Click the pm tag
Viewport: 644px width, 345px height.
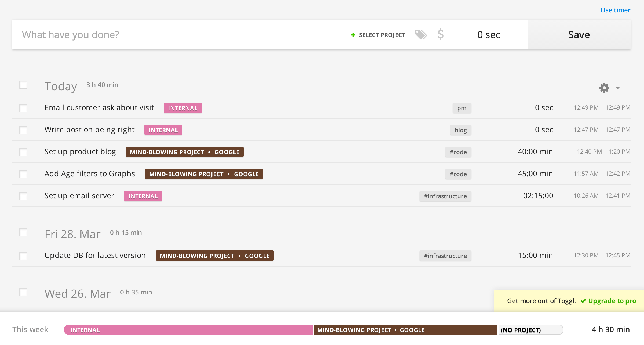(x=462, y=108)
